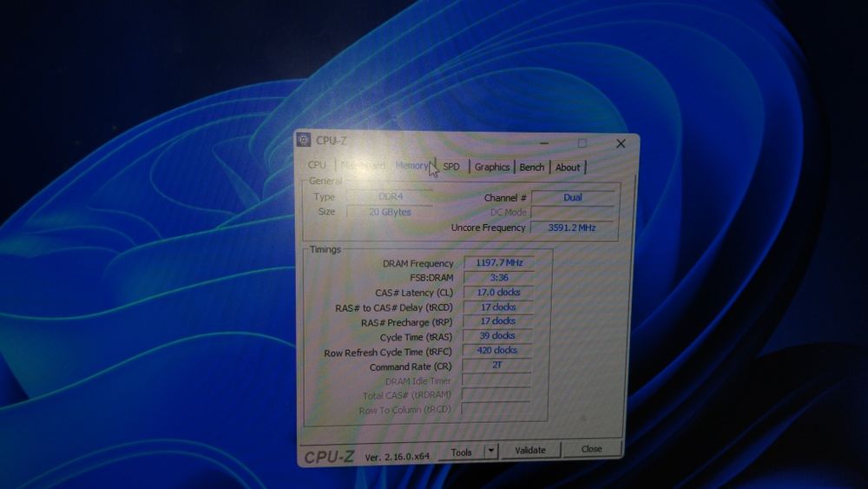This screenshot has height=489, width=868.
Task: Click the CAS# Latency (CL) label
Action: pyautogui.click(x=414, y=293)
